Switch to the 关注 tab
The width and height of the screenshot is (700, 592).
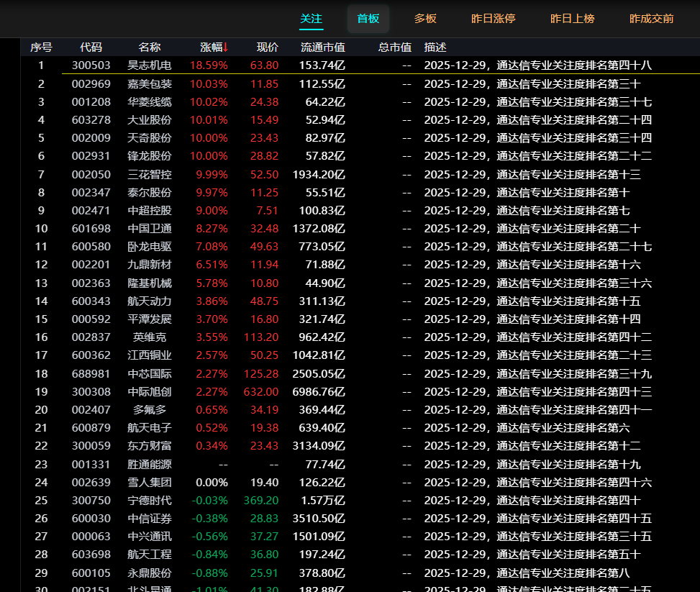click(x=311, y=19)
